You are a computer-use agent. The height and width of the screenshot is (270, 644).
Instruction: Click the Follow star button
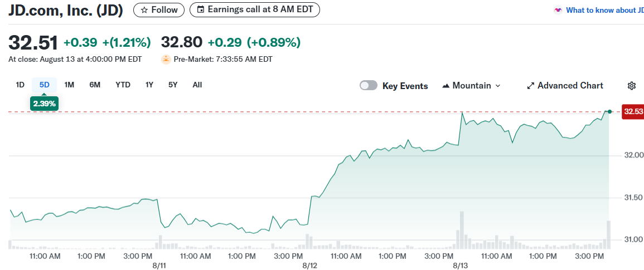(x=159, y=10)
